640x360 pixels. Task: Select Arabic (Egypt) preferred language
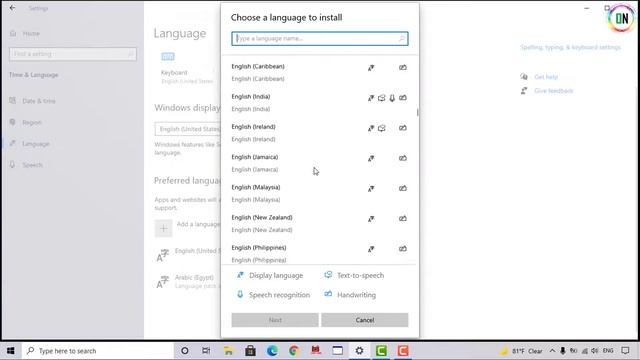[189, 281]
